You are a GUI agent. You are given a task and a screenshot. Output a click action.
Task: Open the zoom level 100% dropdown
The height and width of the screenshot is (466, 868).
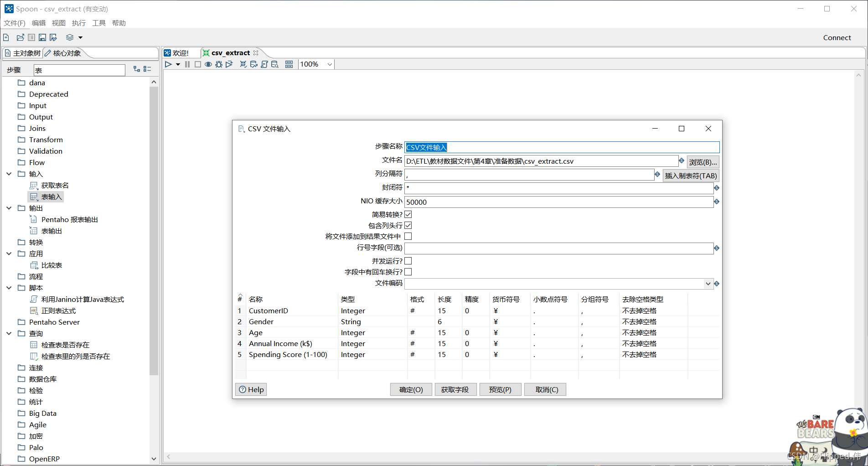[329, 64]
